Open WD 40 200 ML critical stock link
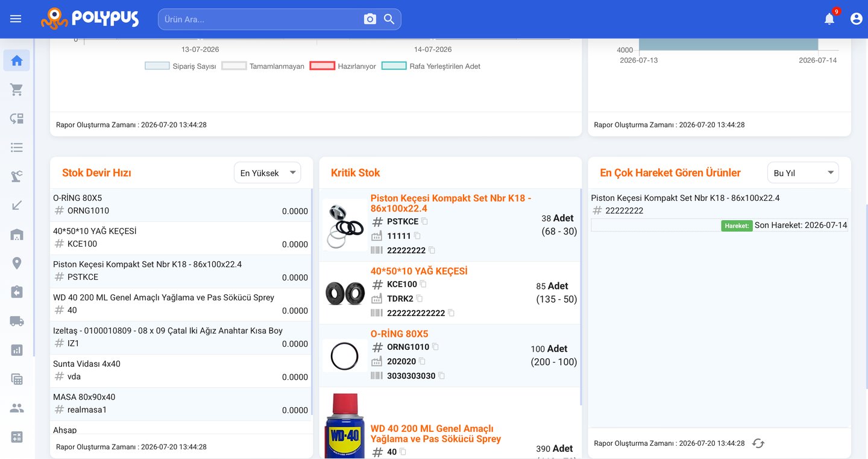 (436, 434)
